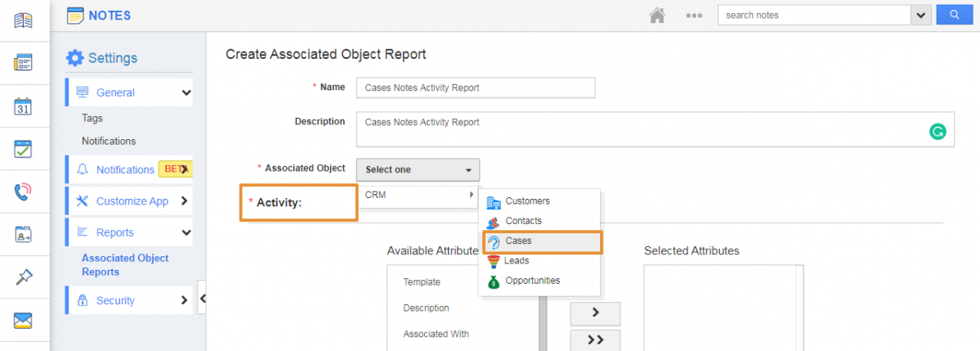Select Cases from the CRM submenu
Screen dimensions: 980x351
[x=518, y=241]
